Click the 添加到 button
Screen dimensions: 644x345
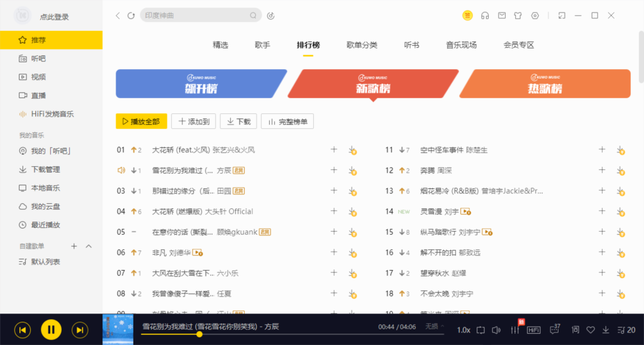point(194,122)
